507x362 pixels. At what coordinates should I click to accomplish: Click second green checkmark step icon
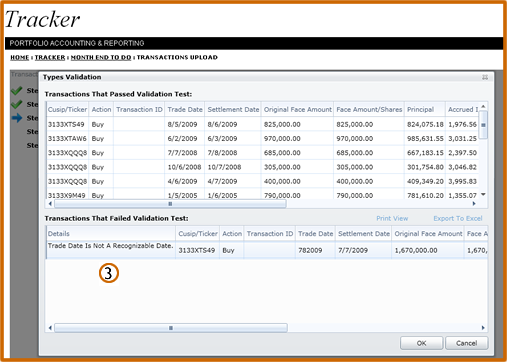(17, 104)
